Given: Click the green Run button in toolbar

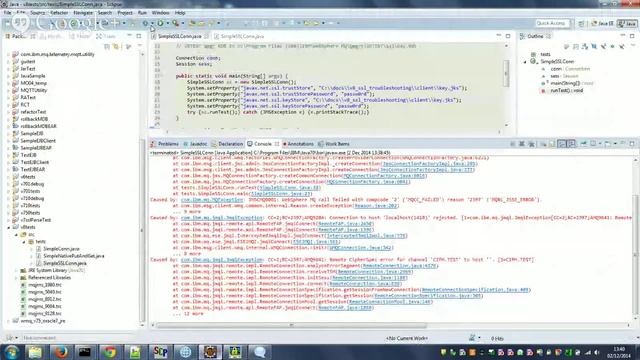Looking at the screenshot, I should [160, 23].
